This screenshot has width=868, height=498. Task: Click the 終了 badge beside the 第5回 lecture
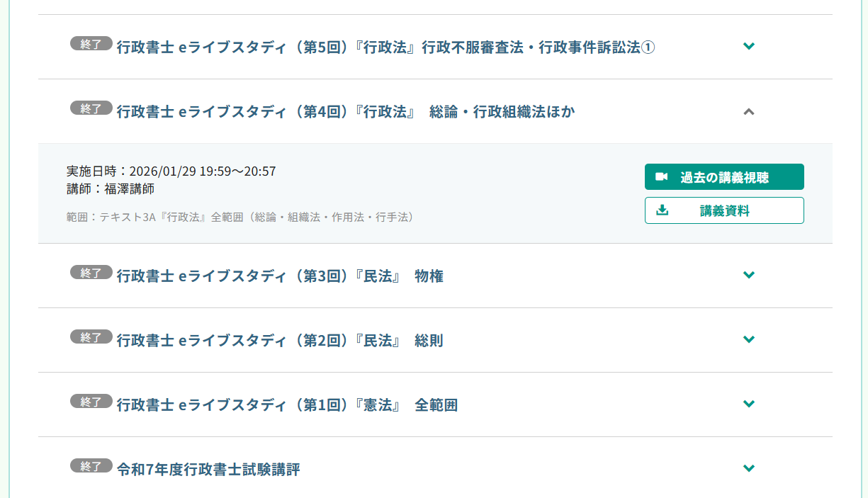point(91,44)
